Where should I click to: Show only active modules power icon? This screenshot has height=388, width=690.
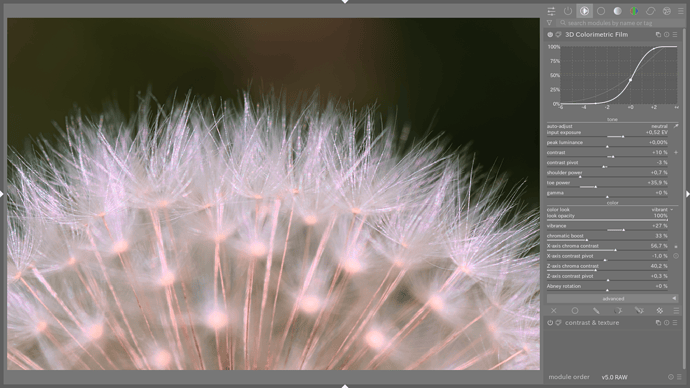[568, 11]
